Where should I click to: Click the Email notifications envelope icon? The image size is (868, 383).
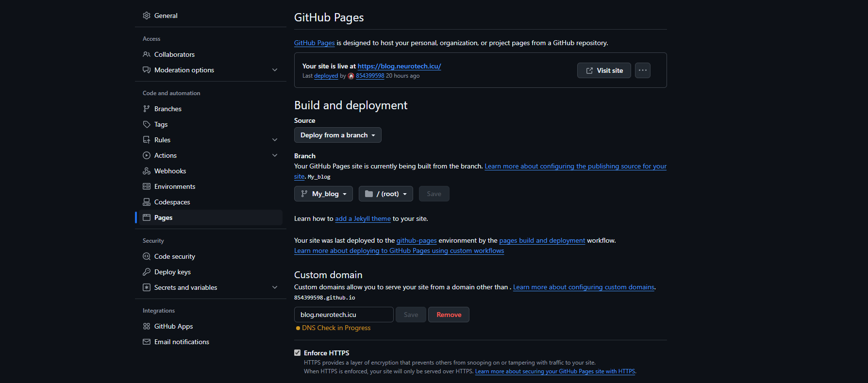click(147, 342)
